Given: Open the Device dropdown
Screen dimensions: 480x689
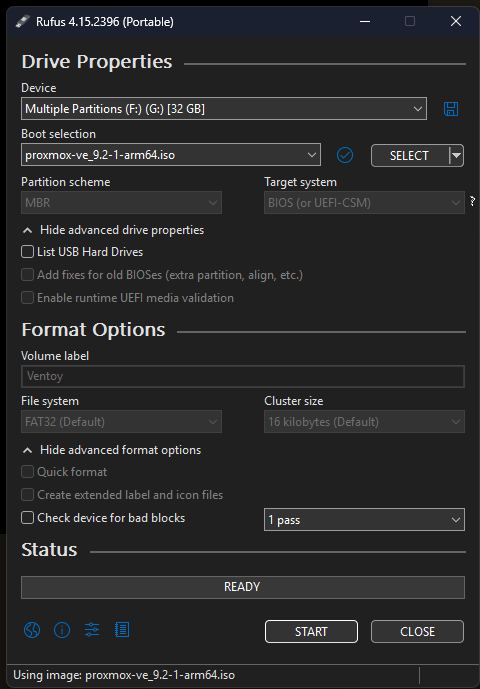Looking at the screenshot, I should (224, 109).
